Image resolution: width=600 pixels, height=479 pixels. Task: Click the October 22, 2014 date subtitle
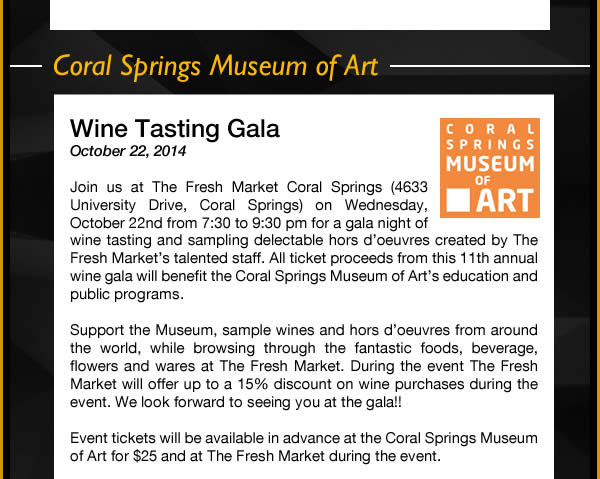[128, 151]
